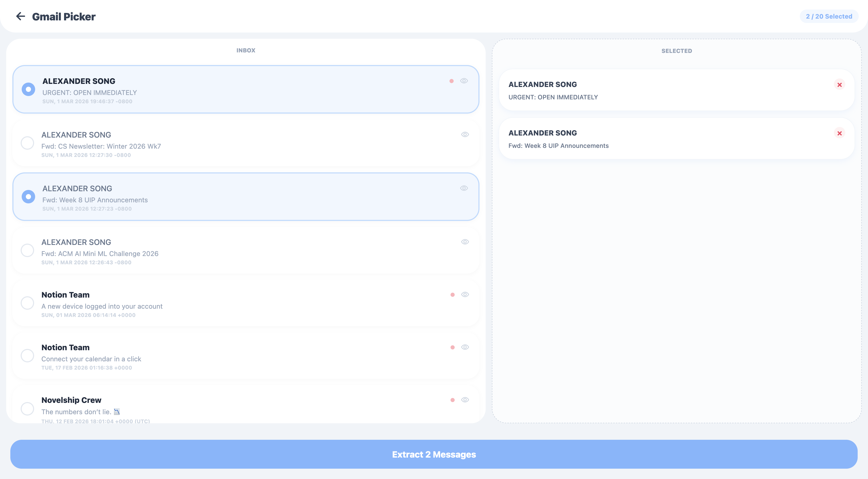
Task: Deselect the URGENT: OPEN IMMEDIATELY radio button
Action: pyautogui.click(x=28, y=89)
